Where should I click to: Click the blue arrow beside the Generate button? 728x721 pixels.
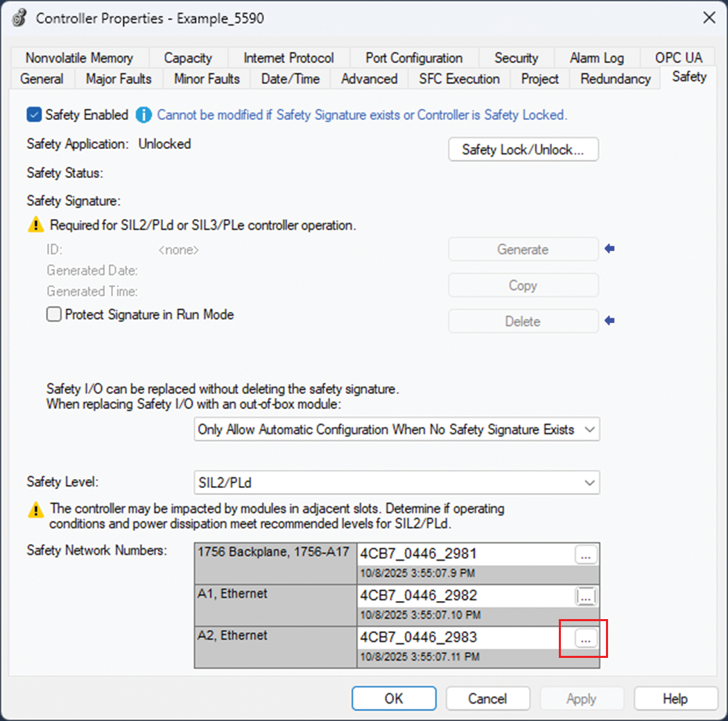pyautogui.click(x=609, y=249)
